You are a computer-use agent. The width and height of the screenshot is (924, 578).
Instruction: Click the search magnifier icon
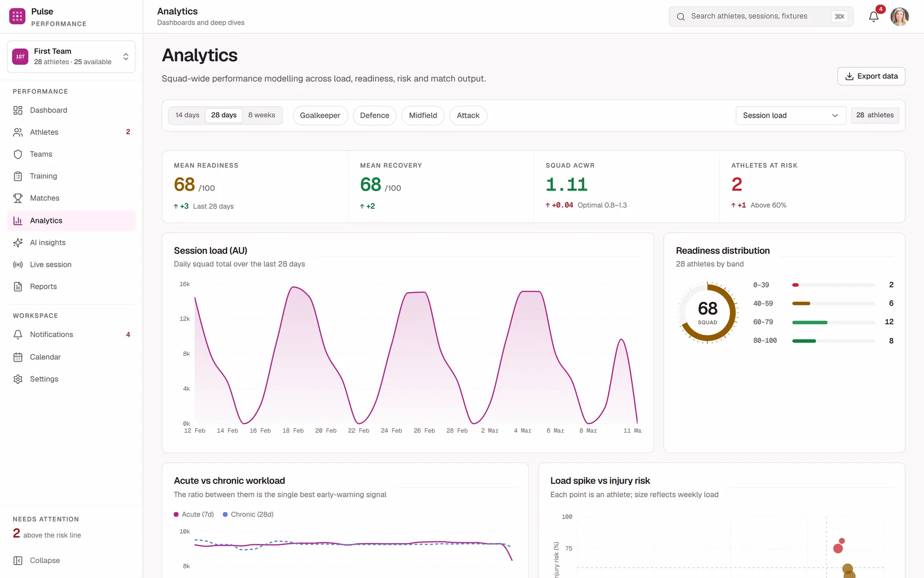681,16
